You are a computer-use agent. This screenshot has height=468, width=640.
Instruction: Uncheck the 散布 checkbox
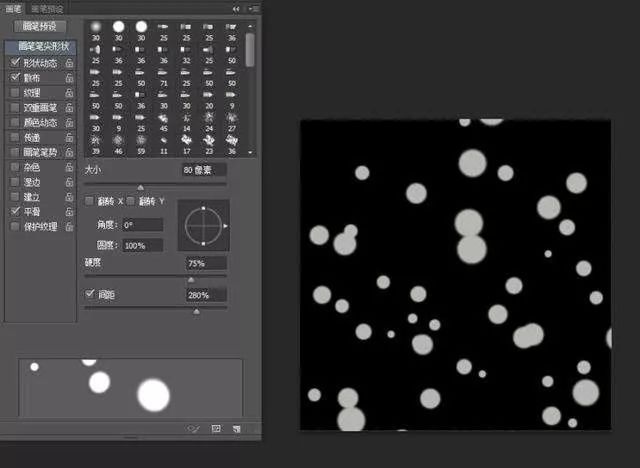[x=15, y=77]
